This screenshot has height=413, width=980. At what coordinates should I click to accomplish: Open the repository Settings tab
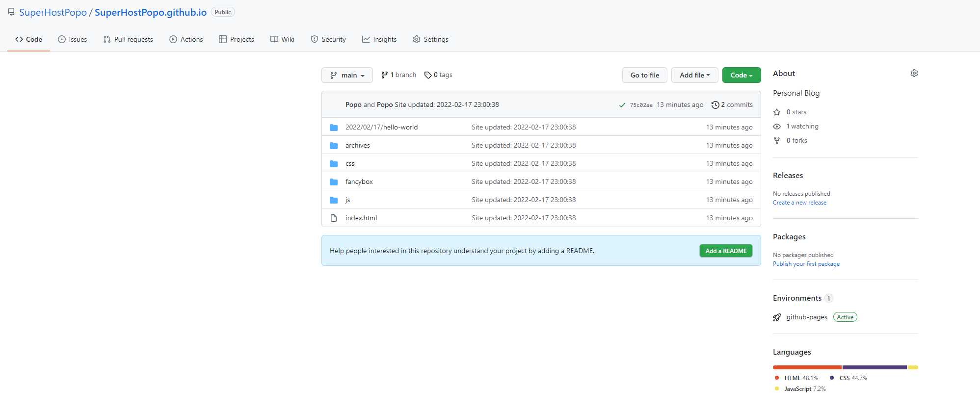click(430, 39)
